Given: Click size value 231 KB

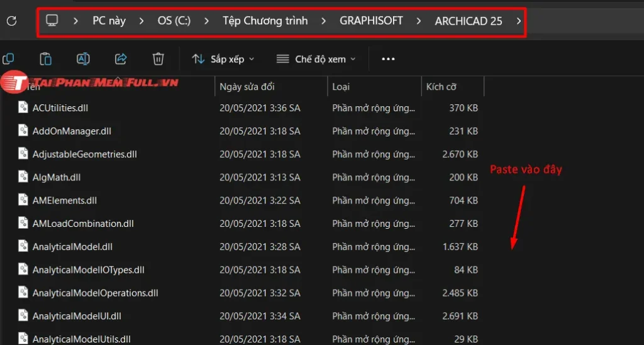Looking at the screenshot, I should pyautogui.click(x=464, y=131).
